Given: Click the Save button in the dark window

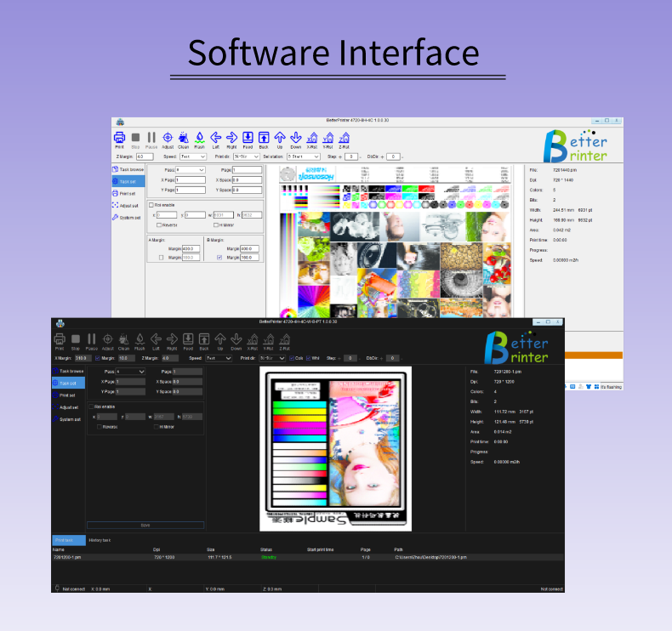Looking at the screenshot, I should tap(145, 525).
